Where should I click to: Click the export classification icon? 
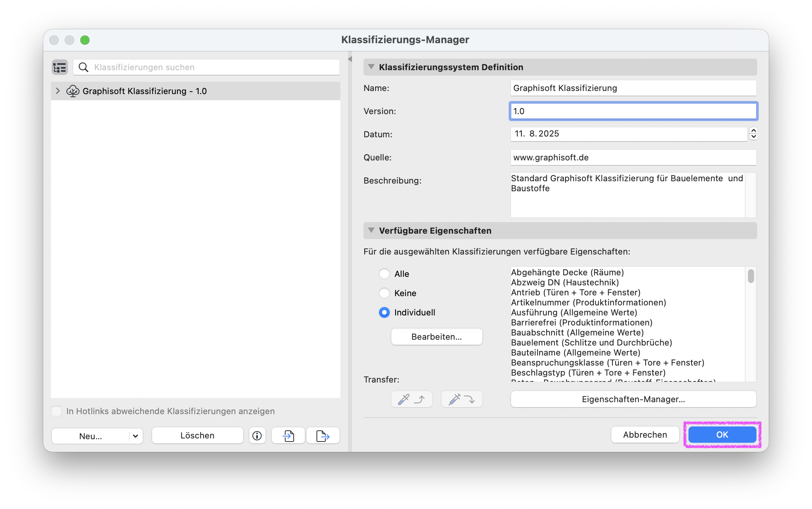click(323, 435)
